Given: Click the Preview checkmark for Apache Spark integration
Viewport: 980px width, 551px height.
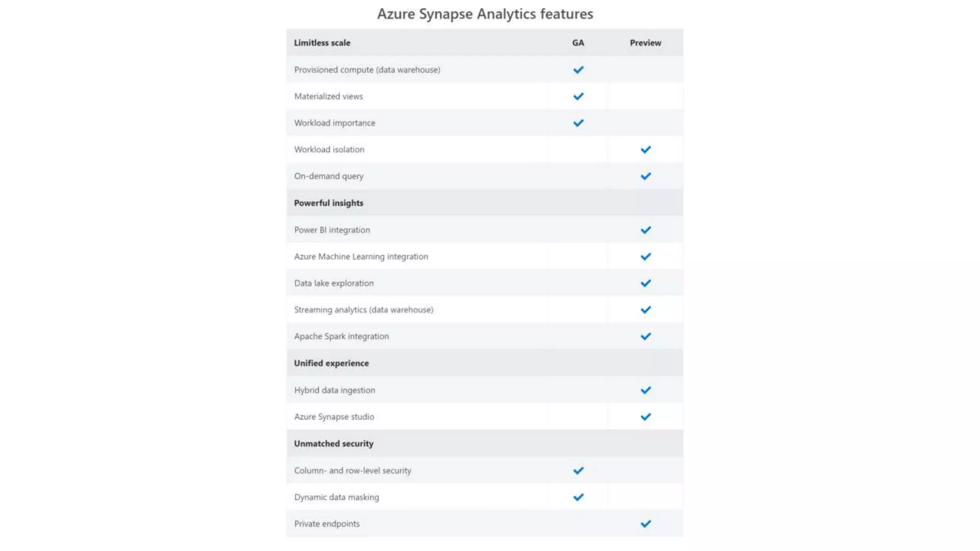Looking at the screenshot, I should (x=646, y=337).
